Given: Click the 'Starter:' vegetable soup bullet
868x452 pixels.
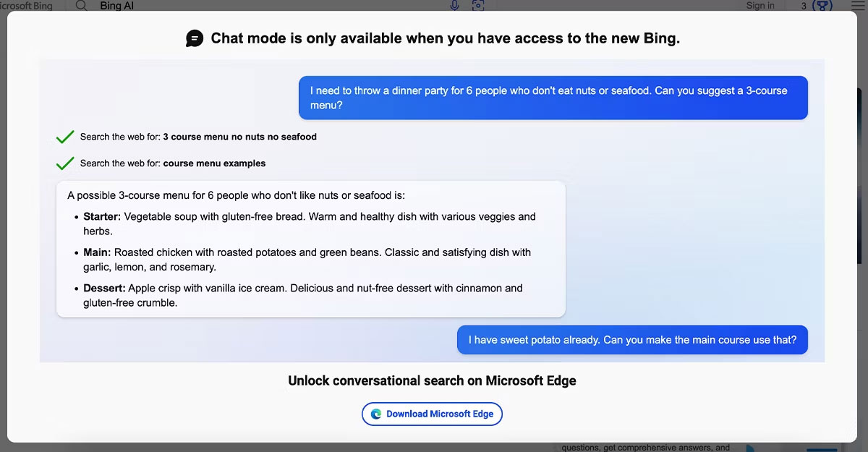Looking at the screenshot, I should click(x=310, y=223).
